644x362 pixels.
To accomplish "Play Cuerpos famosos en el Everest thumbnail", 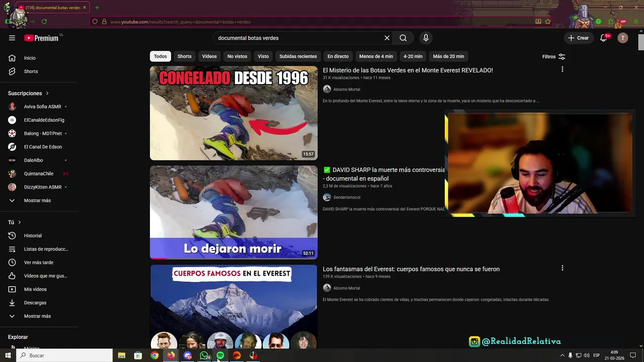I will [233, 307].
